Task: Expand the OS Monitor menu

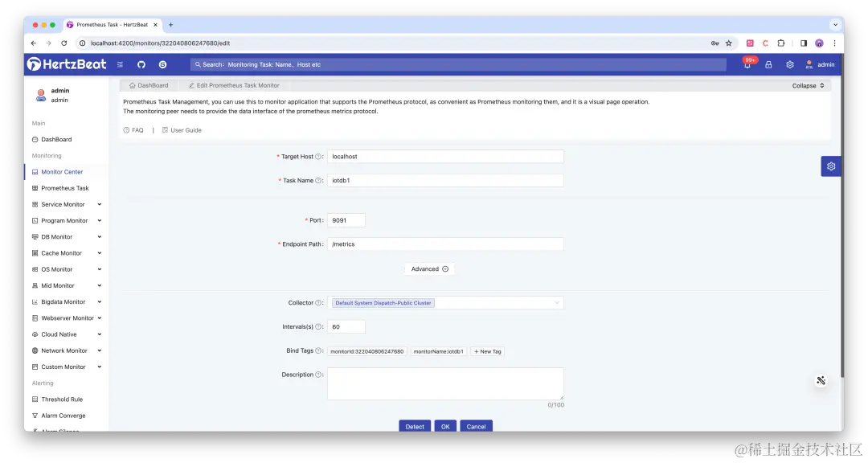Action: point(67,269)
